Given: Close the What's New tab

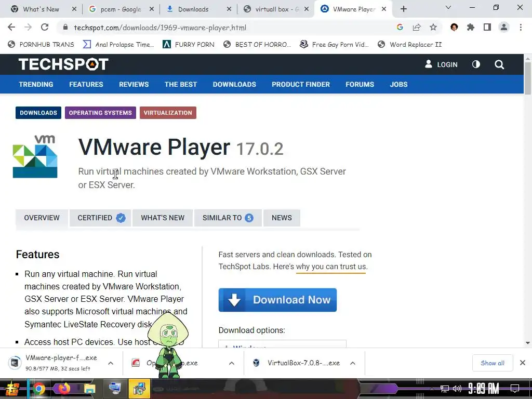Looking at the screenshot, I should pyautogui.click(x=74, y=9).
